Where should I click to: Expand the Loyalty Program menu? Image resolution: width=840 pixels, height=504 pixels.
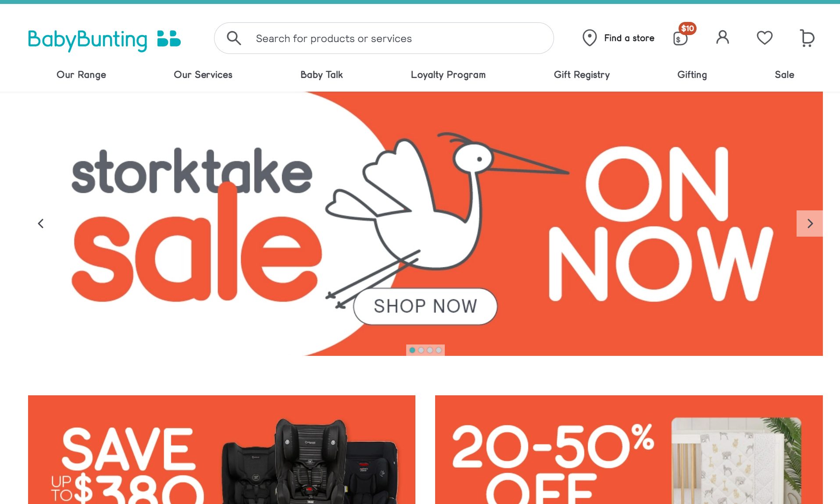448,75
